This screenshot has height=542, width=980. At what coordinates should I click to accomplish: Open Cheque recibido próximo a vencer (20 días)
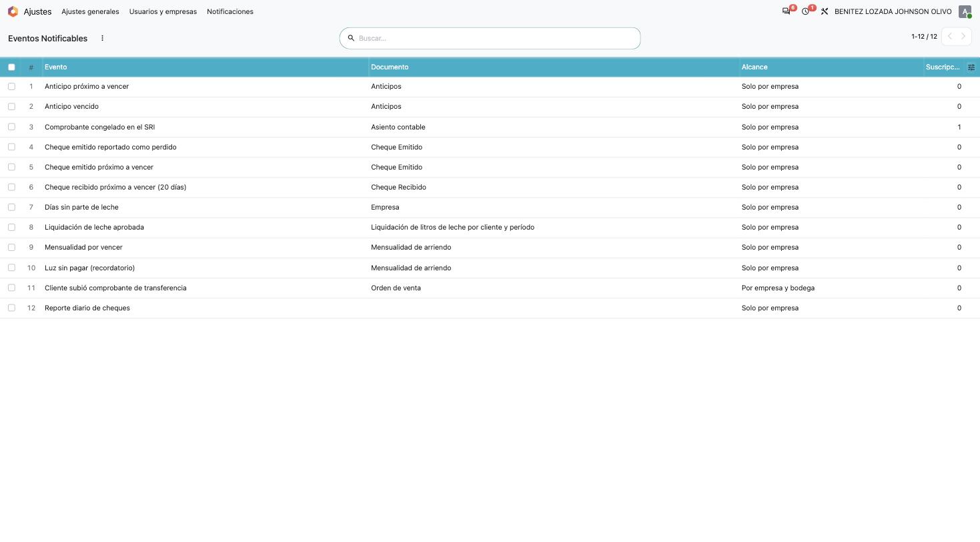point(115,187)
